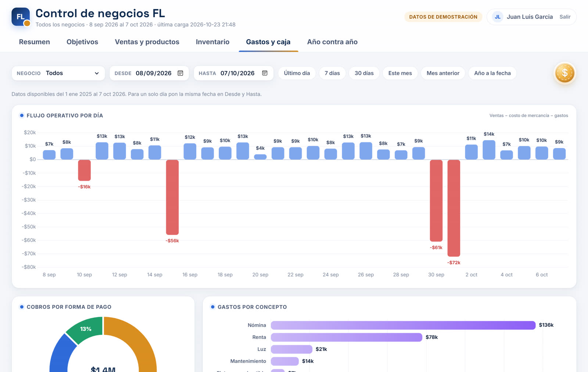This screenshot has height=372, width=588.
Task: Open the Objetivos tab
Action: tap(82, 42)
